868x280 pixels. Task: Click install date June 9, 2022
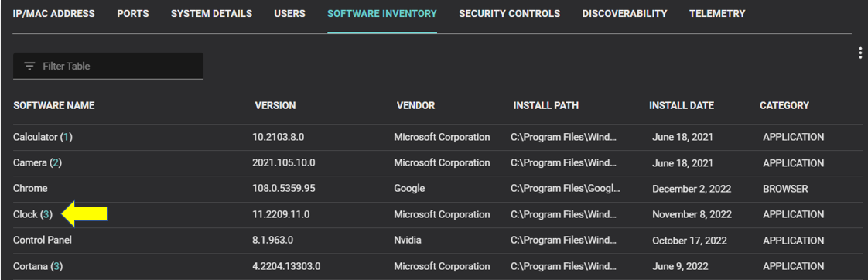click(680, 266)
